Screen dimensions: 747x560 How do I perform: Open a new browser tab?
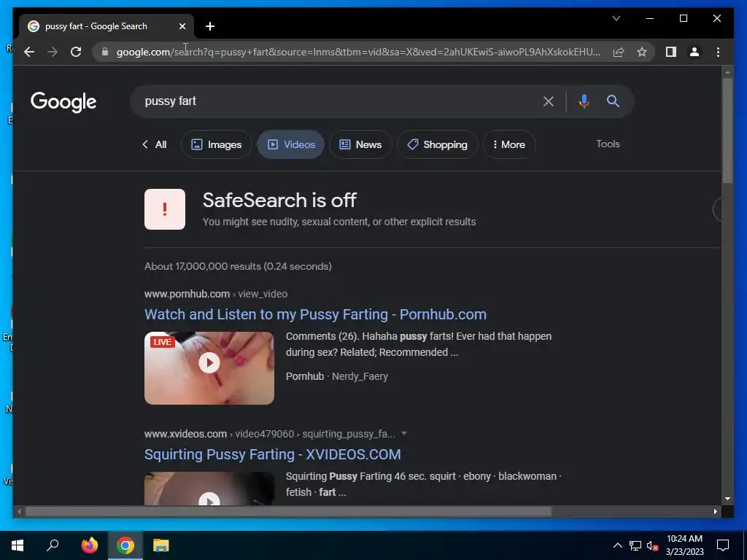pyautogui.click(x=210, y=26)
